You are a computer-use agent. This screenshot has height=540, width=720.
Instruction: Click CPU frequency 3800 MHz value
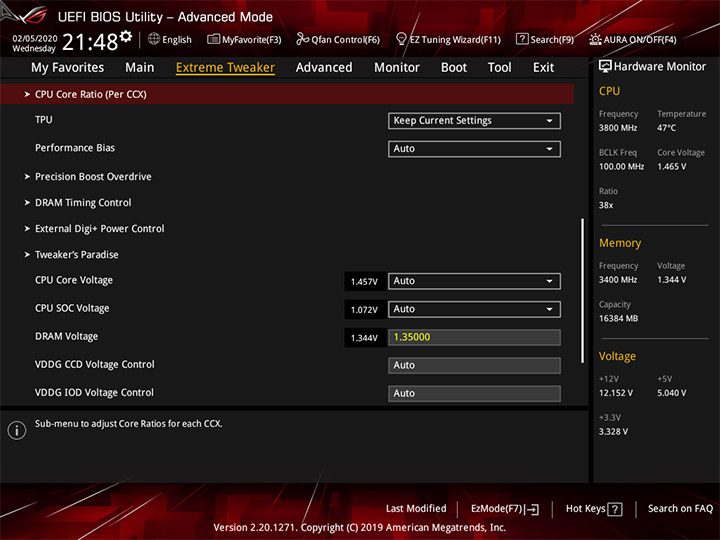coord(618,128)
